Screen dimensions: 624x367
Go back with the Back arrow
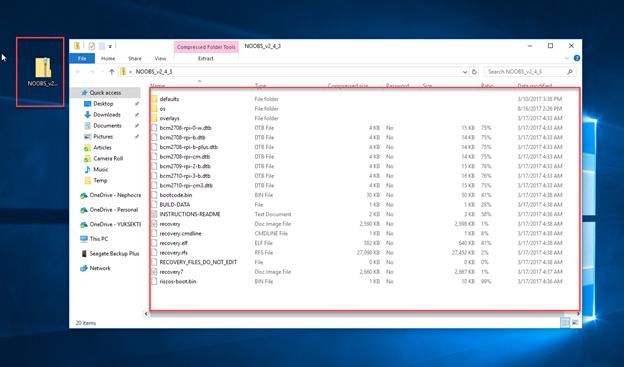coord(78,72)
